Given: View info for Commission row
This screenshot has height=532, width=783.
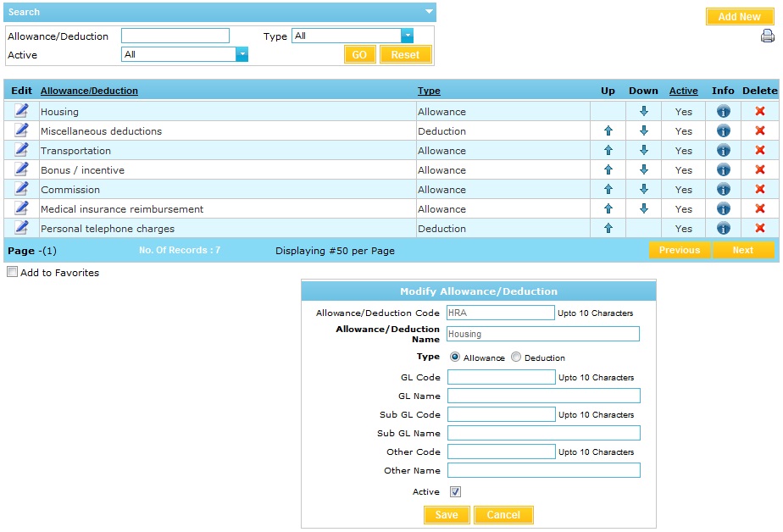Looking at the screenshot, I should click(723, 189).
